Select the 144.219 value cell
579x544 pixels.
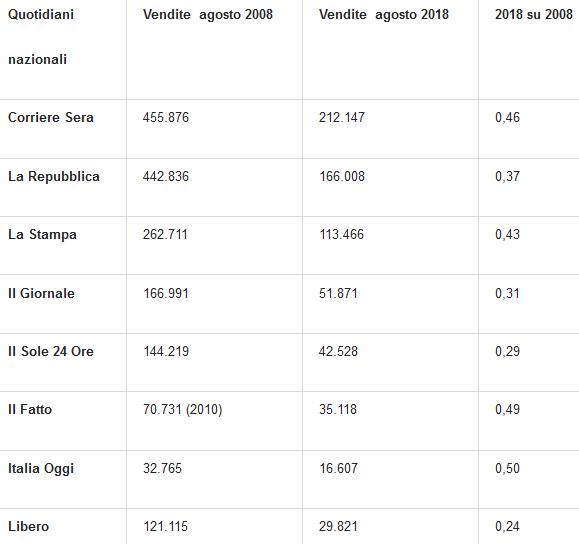pyautogui.click(x=166, y=351)
